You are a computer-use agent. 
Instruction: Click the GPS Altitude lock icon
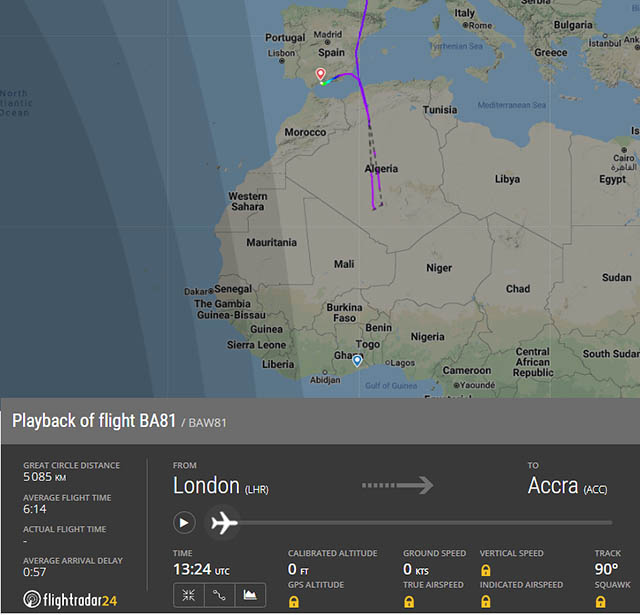(x=294, y=602)
